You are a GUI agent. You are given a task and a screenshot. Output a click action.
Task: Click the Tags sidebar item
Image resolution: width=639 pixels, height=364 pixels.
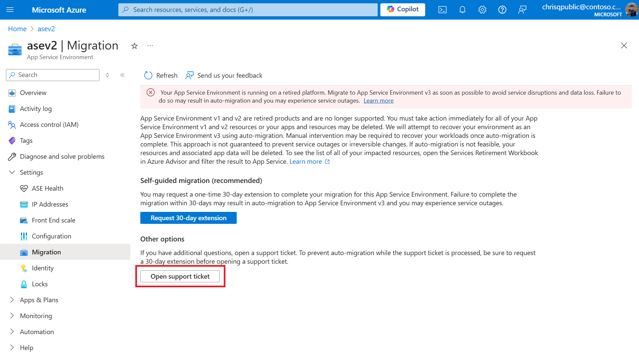[x=26, y=140]
